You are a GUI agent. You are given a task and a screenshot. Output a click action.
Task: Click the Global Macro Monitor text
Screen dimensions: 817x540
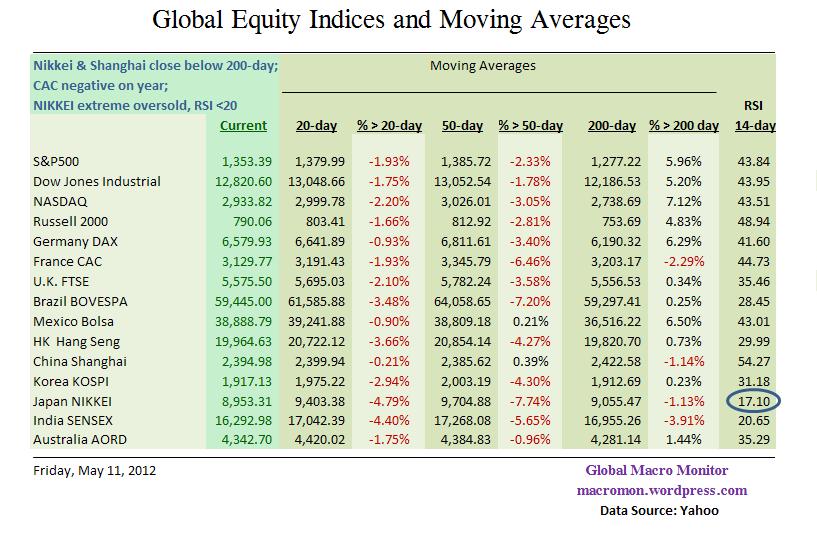[x=656, y=470]
